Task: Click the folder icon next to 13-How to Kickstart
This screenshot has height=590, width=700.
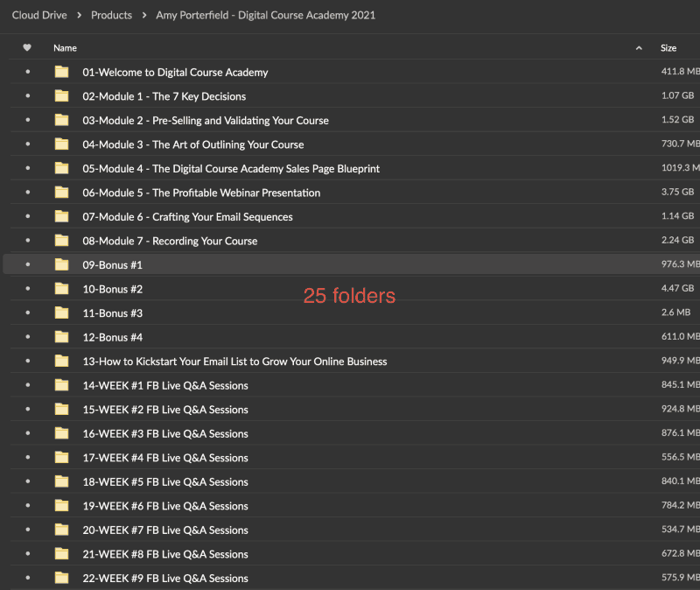Action: pos(61,361)
